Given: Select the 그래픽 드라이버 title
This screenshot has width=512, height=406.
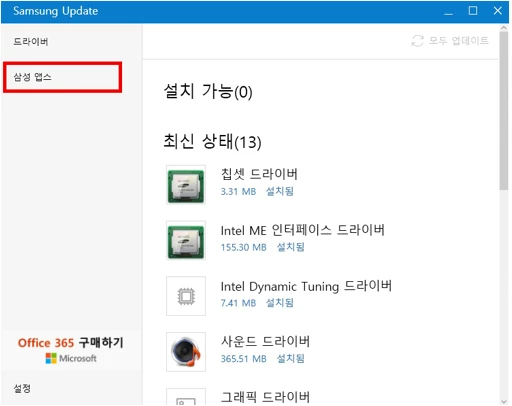Looking at the screenshot, I should [265, 397].
